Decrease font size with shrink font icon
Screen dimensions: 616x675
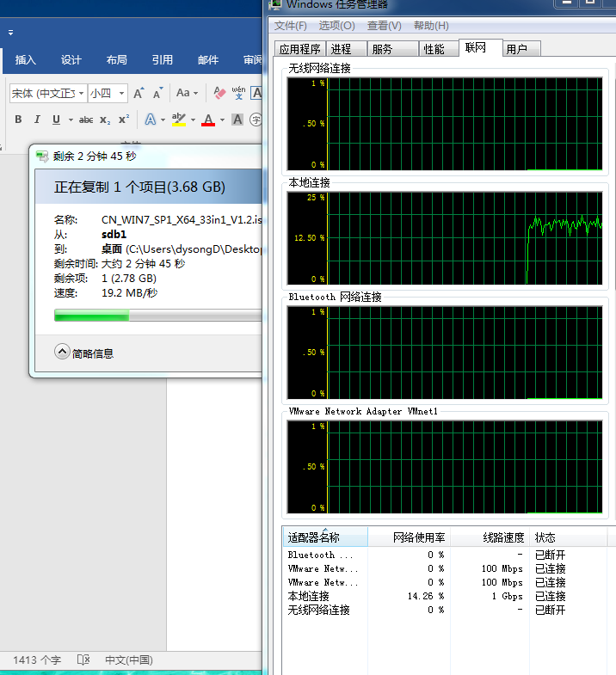coord(157,93)
